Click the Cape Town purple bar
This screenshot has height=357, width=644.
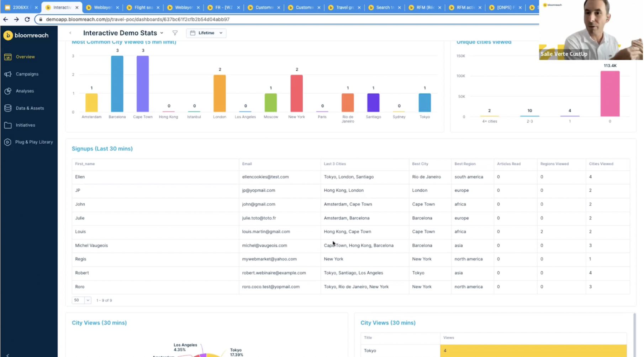(x=143, y=84)
